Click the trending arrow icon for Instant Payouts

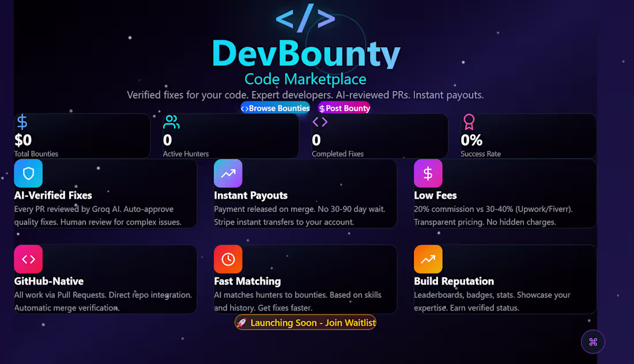point(228,173)
